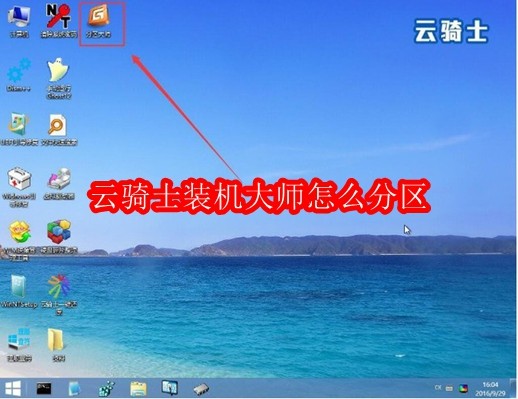Open the WIN password modify tool icon
Image resolution: width=518 pixels, height=399 pixels.
point(19,240)
